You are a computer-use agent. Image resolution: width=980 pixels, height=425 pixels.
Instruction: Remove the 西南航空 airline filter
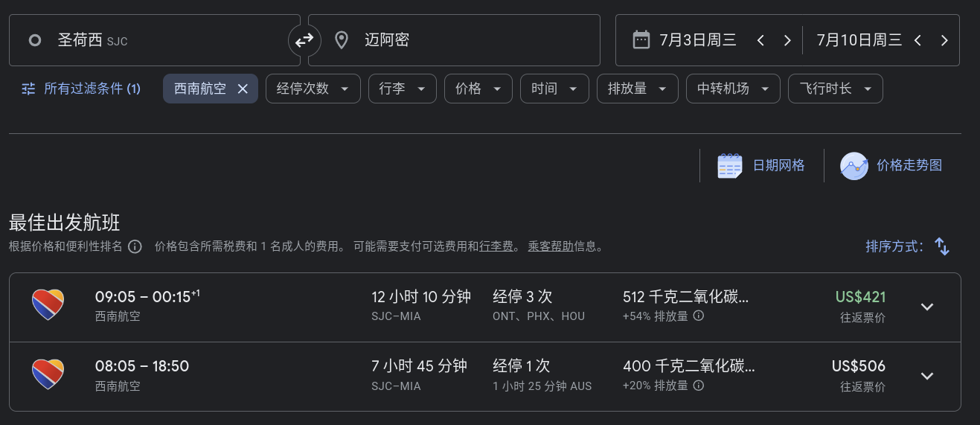(243, 89)
